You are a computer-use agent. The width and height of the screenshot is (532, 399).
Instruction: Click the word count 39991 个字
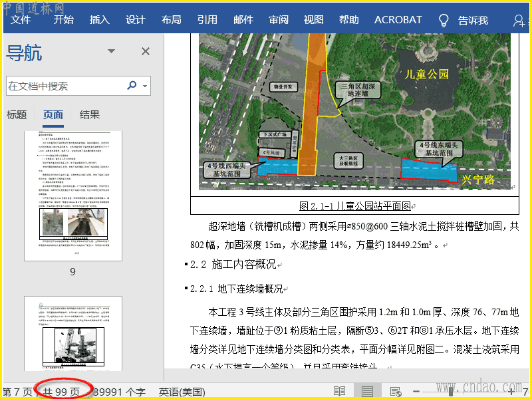120,392
